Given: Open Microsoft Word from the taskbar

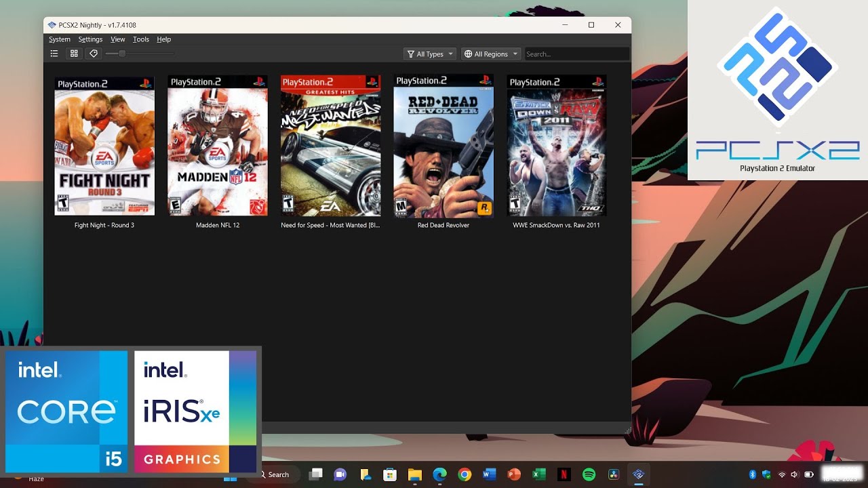Looking at the screenshot, I should pos(489,474).
